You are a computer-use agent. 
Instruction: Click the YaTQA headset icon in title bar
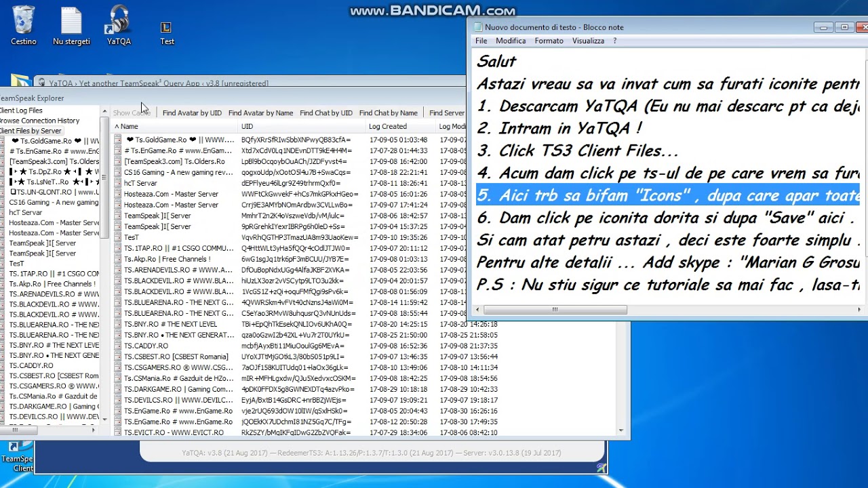42,83
